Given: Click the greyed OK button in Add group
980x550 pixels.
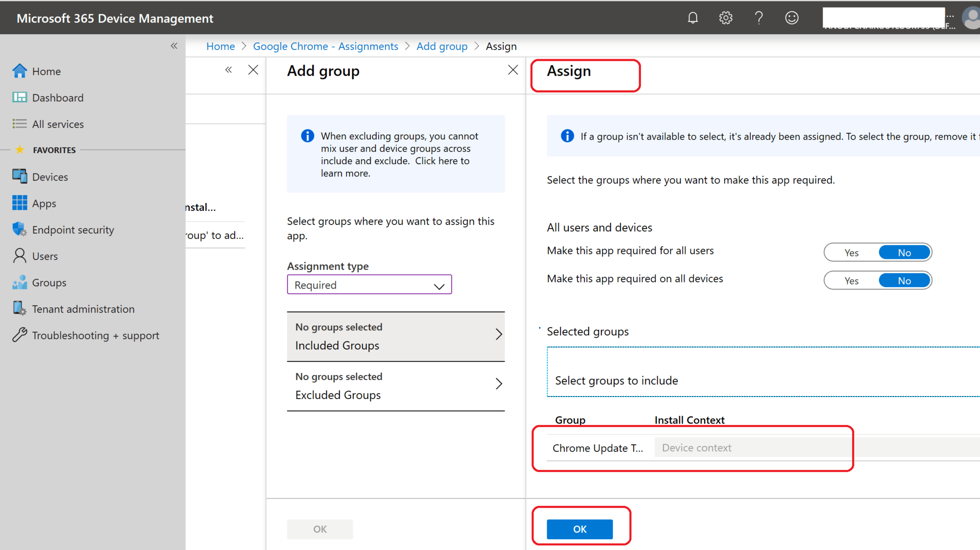Looking at the screenshot, I should (x=319, y=529).
